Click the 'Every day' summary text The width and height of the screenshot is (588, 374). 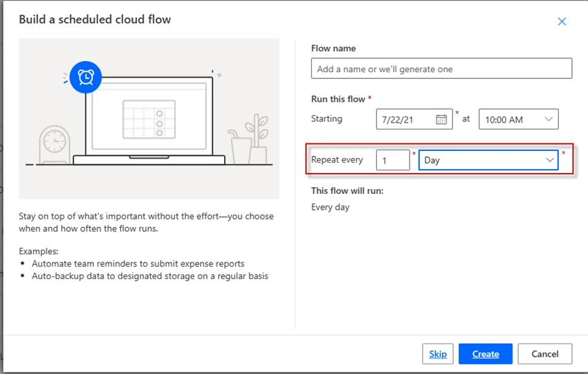330,207
